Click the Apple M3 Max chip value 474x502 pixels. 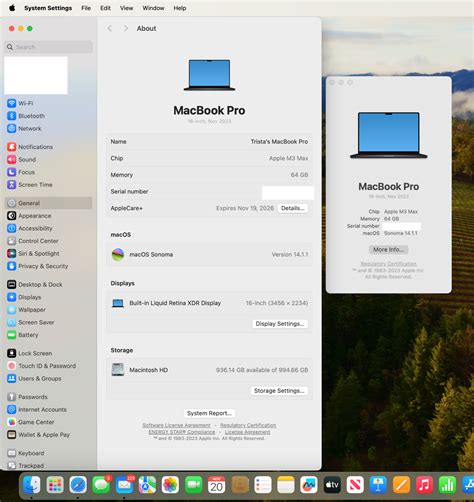[x=288, y=158]
